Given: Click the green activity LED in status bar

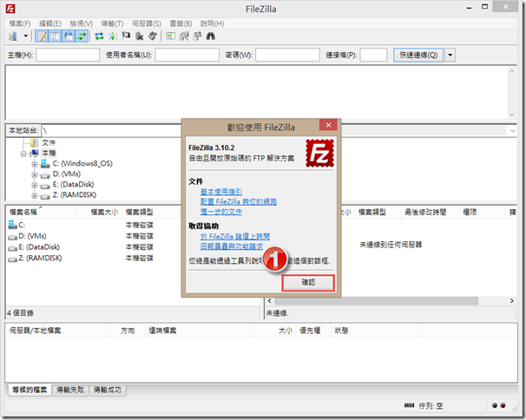Looking at the screenshot, I should coord(494,405).
